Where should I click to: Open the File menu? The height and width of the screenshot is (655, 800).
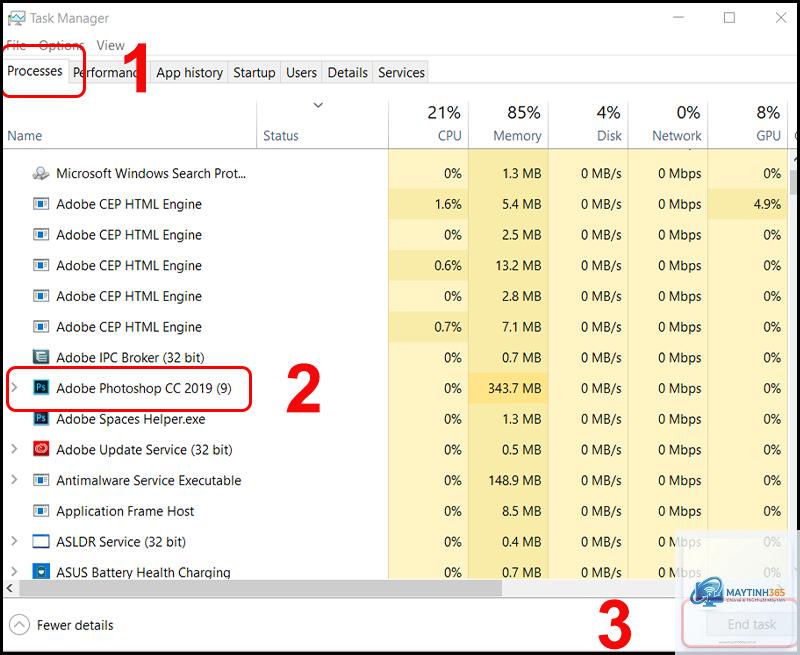click(x=16, y=45)
